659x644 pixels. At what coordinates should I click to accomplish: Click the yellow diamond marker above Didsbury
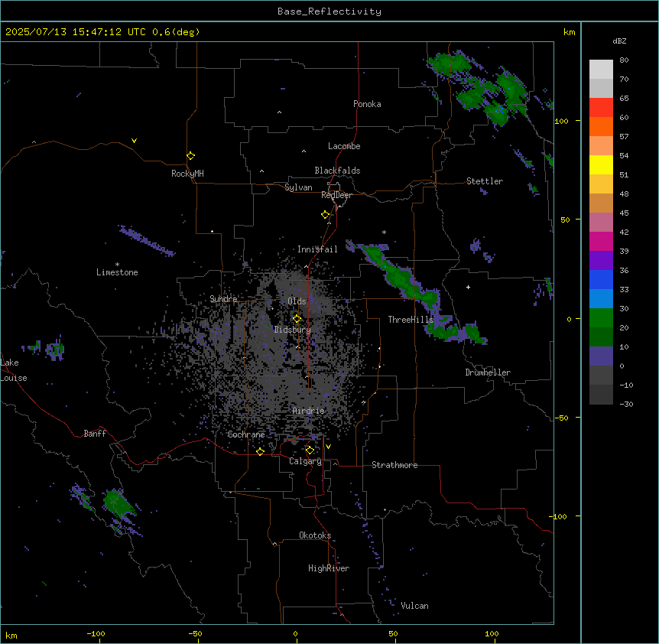point(297,319)
